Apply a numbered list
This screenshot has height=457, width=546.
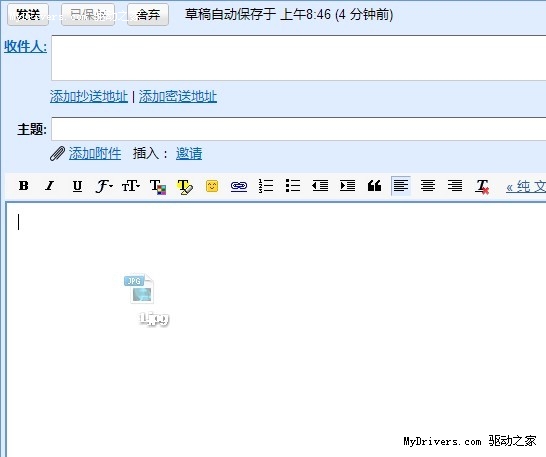click(266, 186)
